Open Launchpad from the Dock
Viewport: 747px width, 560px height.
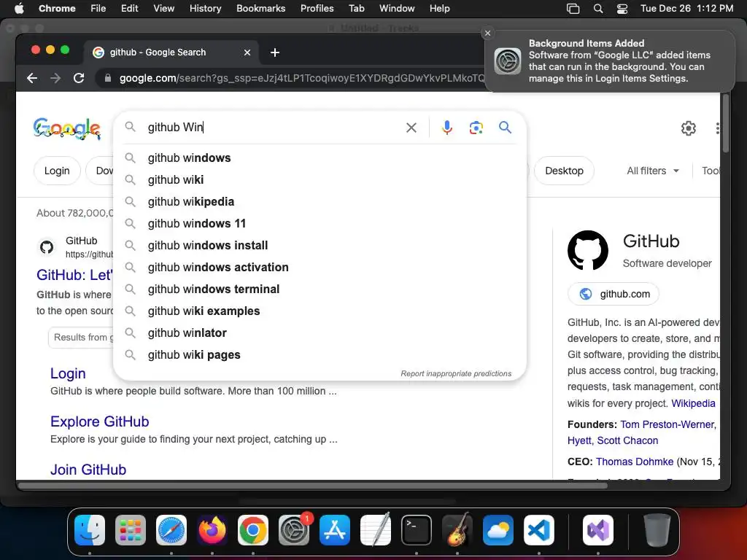tap(131, 530)
